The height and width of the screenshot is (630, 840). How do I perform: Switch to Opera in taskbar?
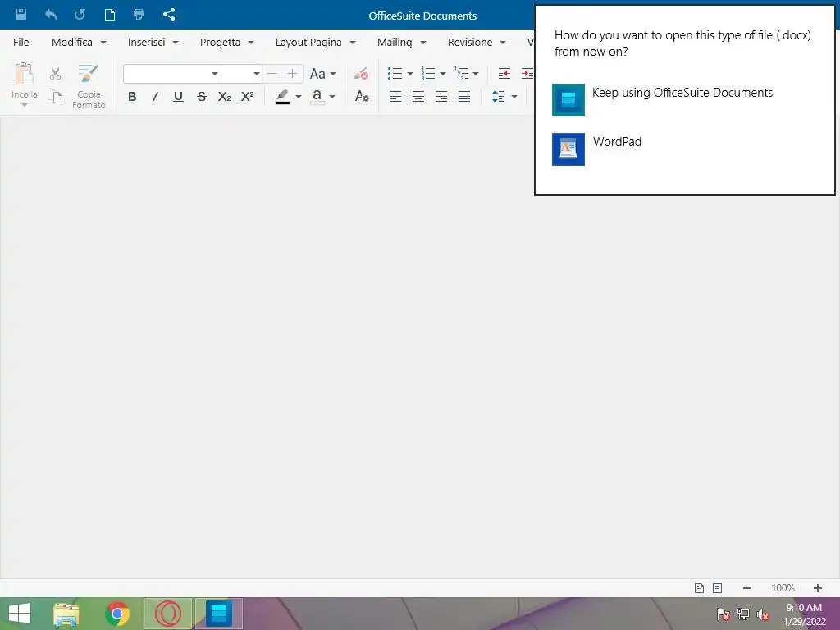(168, 614)
